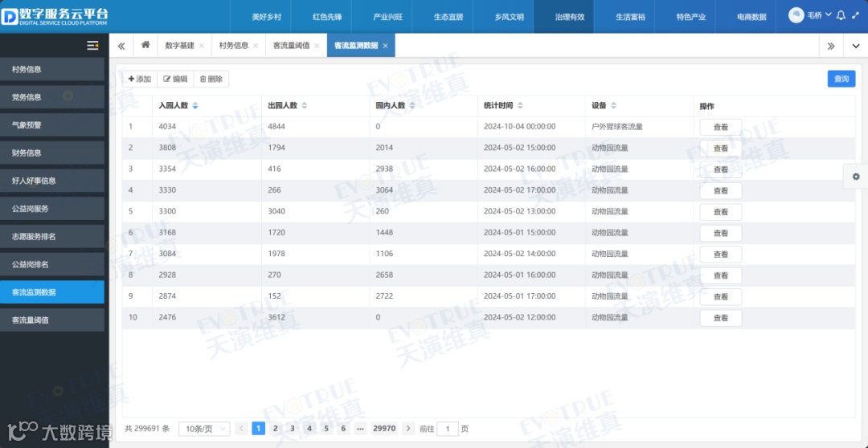Open 电商数据 top menu
Screen dimensions: 868x448
click(x=751, y=17)
